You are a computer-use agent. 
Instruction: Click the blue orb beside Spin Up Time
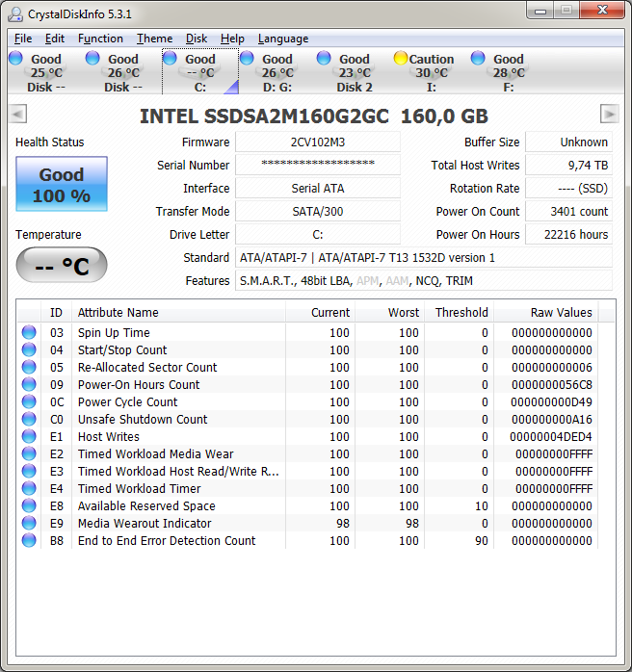click(30, 333)
